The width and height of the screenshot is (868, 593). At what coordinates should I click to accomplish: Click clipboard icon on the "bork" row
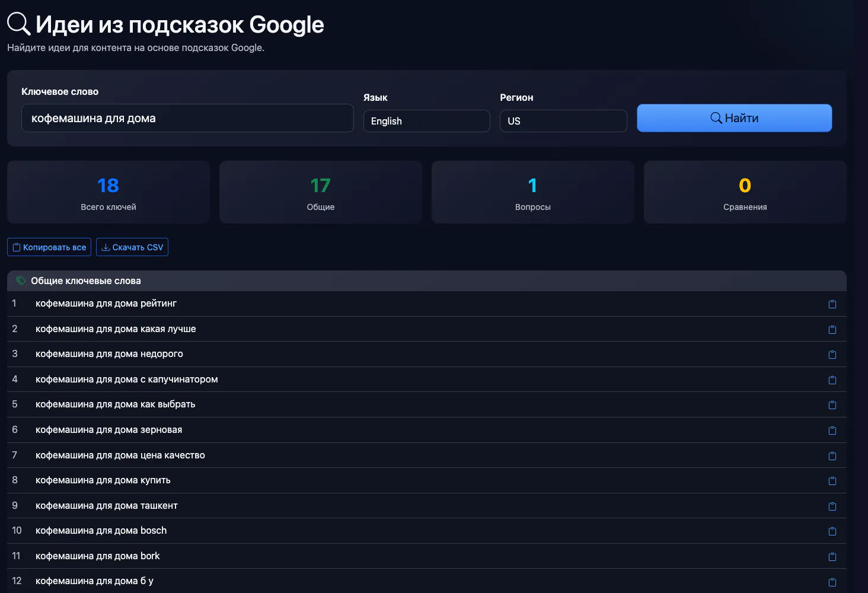click(832, 557)
